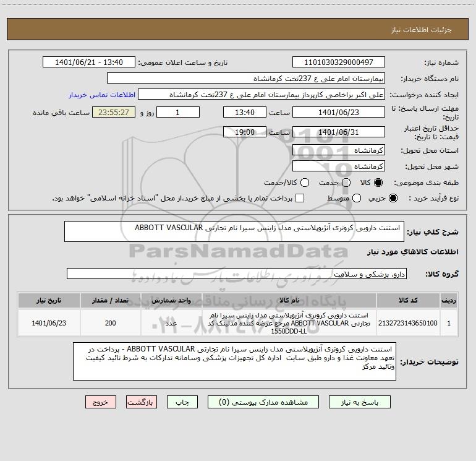Click the تعداد / مقدار column header

pyautogui.click(x=111, y=300)
